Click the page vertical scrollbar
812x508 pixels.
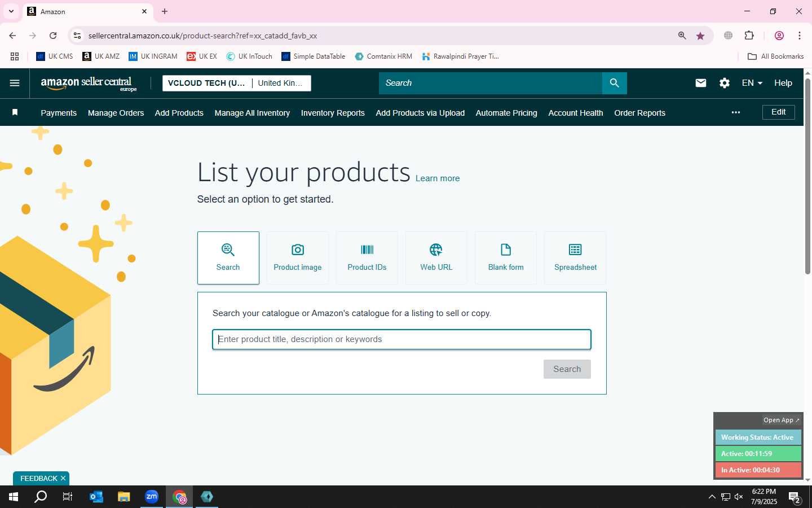807,176
